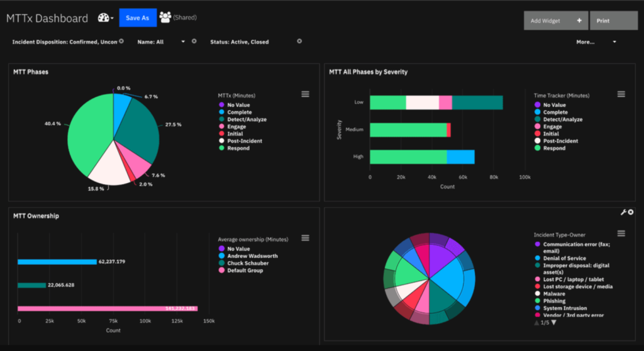Click the Add Widget button

click(x=556, y=21)
